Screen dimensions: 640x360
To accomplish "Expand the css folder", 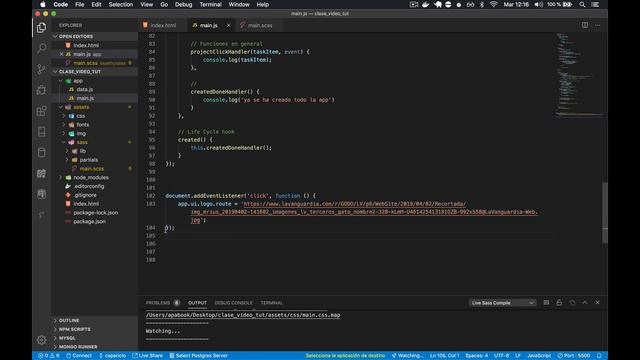I will [81, 116].
